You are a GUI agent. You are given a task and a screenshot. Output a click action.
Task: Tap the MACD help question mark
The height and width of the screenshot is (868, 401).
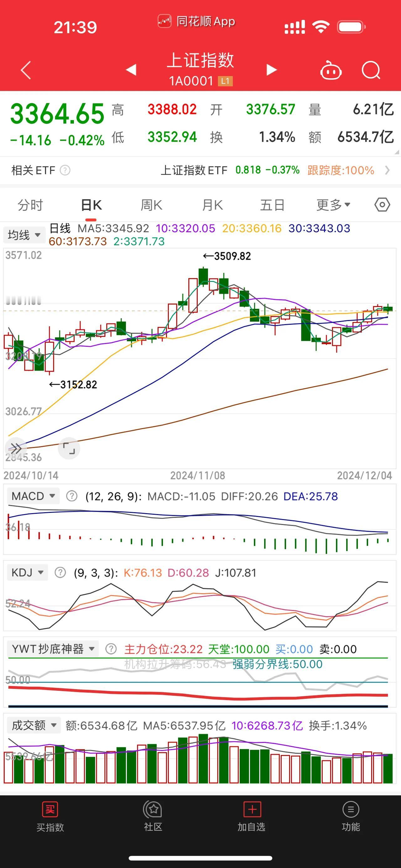(x=71, y=496)
